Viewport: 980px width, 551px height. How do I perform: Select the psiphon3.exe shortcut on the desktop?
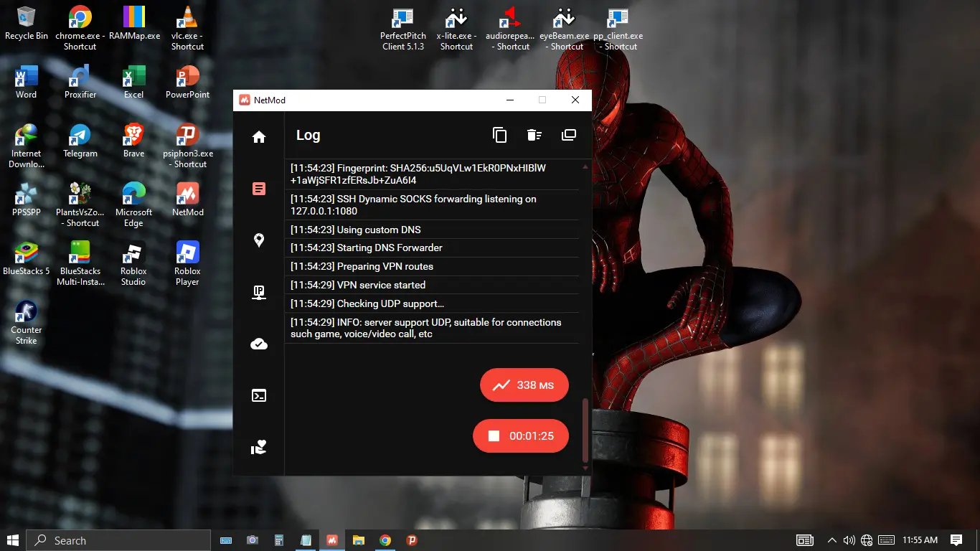point(188,146)
